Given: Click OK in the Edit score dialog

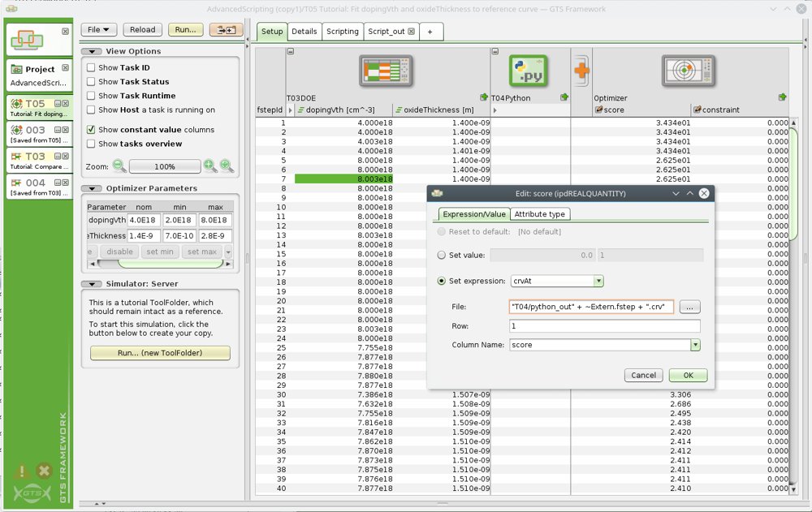Looking at the screenshot, I should (689, 376).
